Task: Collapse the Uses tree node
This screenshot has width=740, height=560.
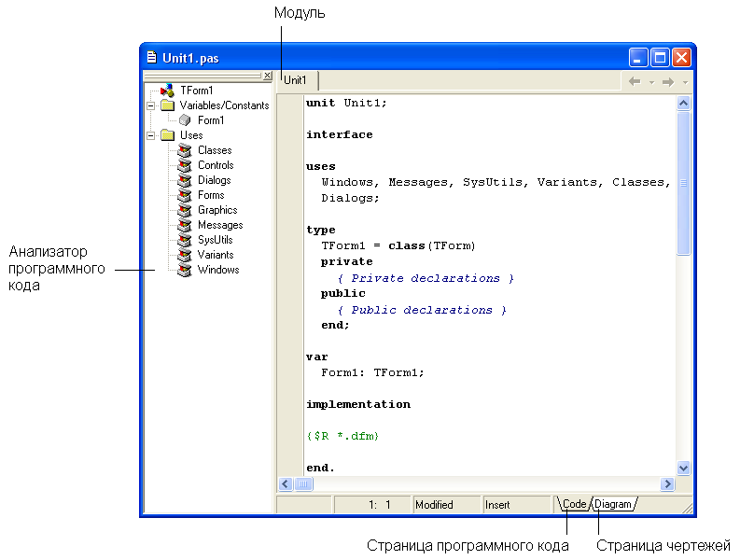Action: [x=149, y=135]
